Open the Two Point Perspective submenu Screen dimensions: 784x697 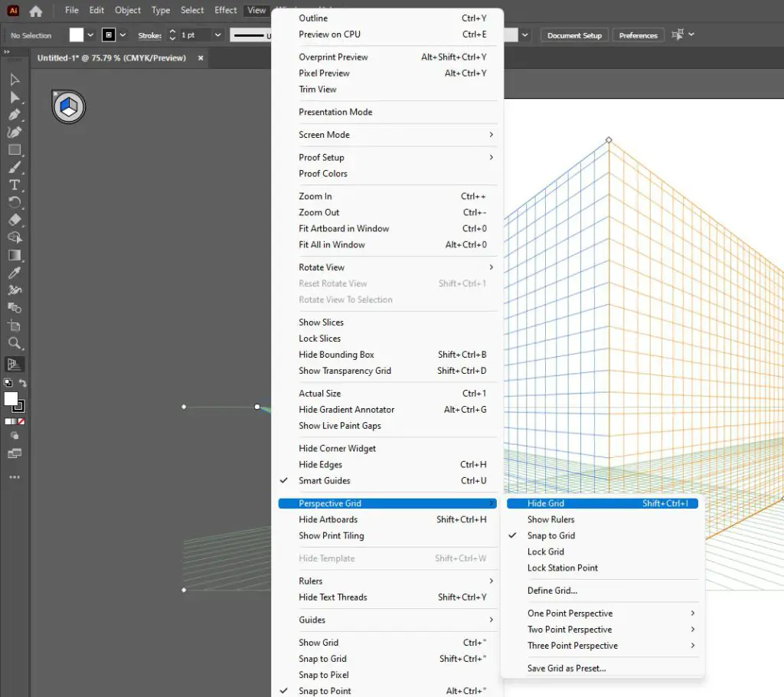click(570, 629)
